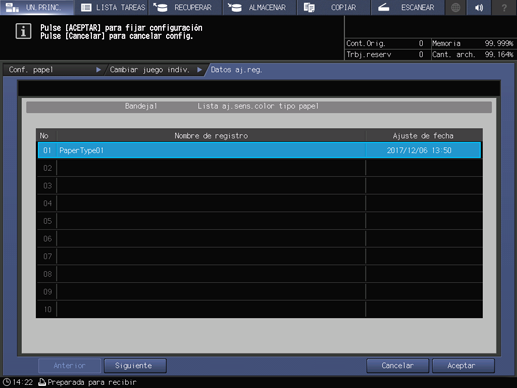This screenshot has width=517, height=388.
Task: Click the speaker sound icon
Action: (479, 7)
